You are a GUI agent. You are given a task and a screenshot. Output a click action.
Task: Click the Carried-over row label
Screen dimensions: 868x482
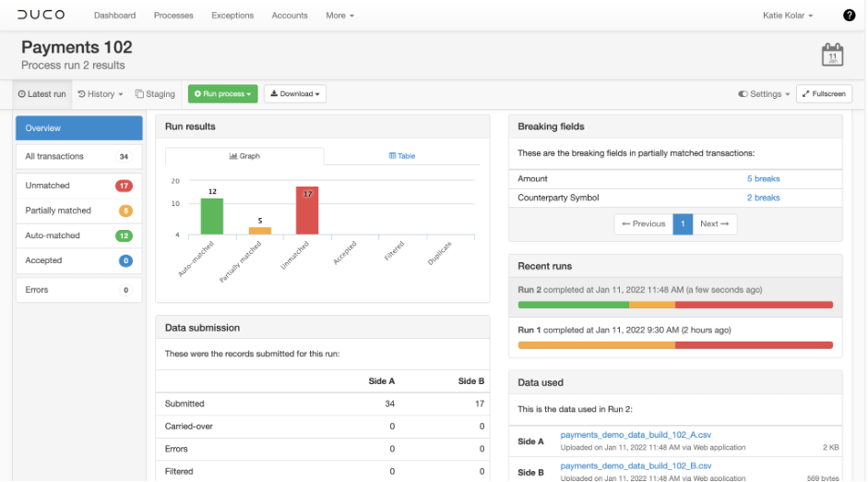[x=189, y=427]
